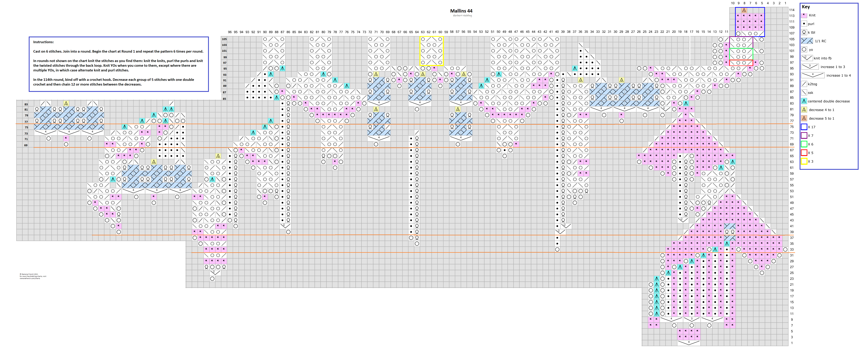Click the purl dot symbol in the Key

coord(804,24)
